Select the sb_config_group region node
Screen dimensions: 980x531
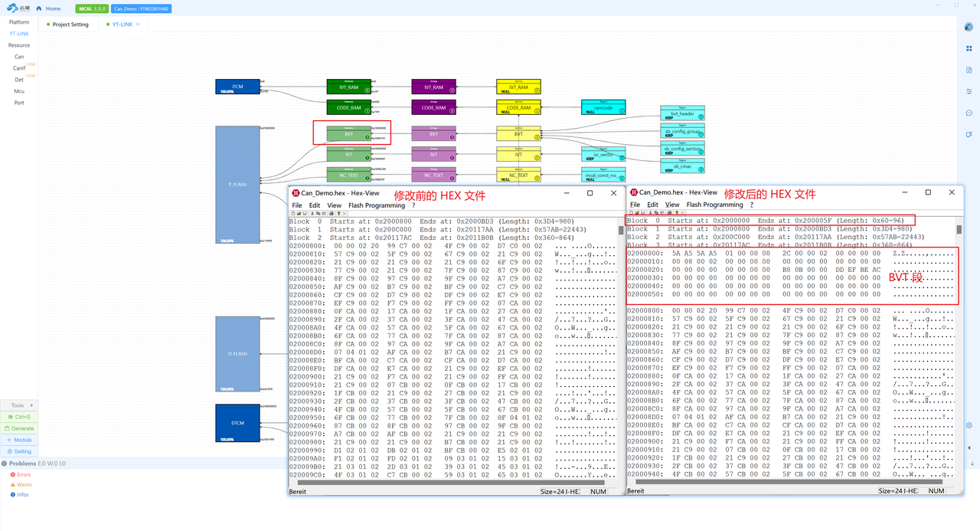pos(682,131)
